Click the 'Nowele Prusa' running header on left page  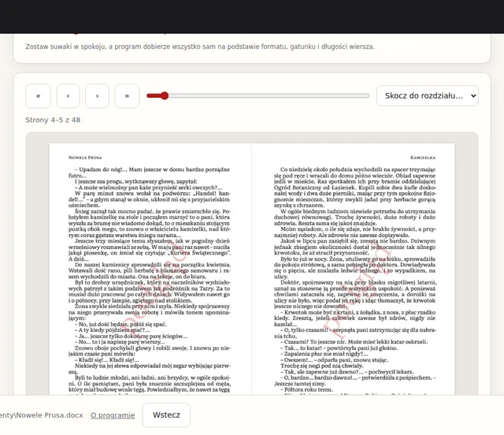[x=85, y=158]
